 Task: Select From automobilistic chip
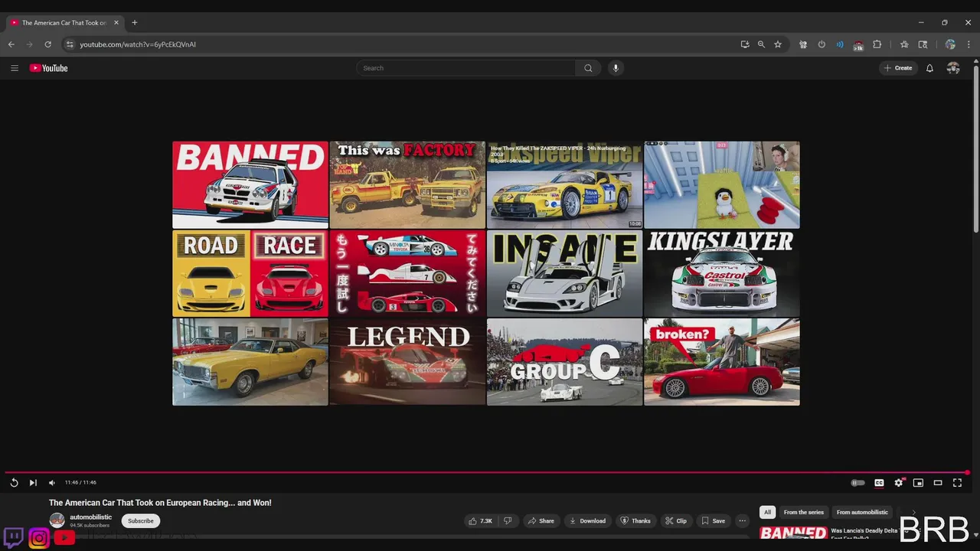(862, 512)
